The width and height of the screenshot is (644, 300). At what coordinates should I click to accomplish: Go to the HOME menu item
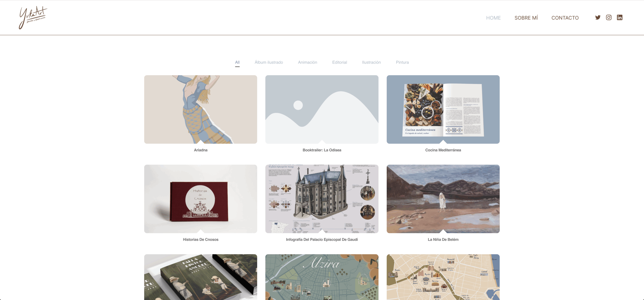[x=493, y=18]
